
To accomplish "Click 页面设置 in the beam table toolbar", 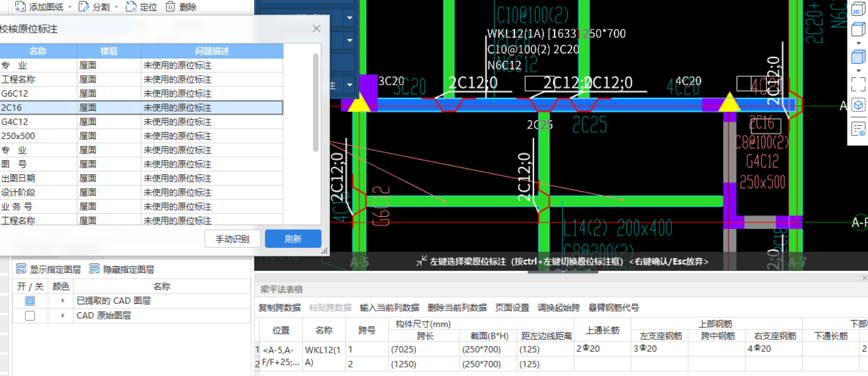I will pos(512,308).
